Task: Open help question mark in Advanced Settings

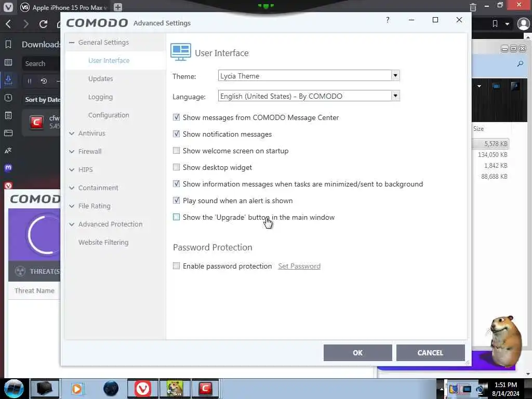Action: (388, 20)
